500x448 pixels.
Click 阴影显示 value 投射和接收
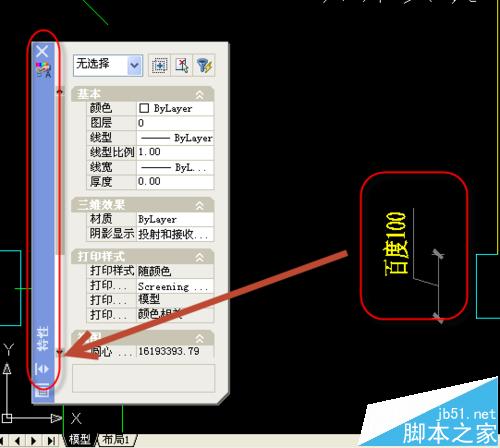pos(175,234)
